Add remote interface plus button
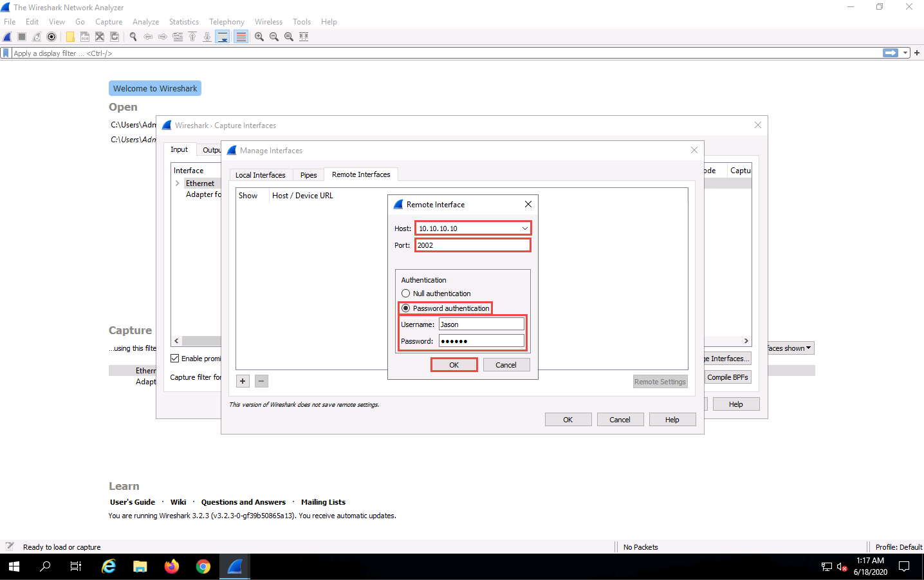Image resolution: width=924 pixels, height=580 pixels. (x=243, y=381)
